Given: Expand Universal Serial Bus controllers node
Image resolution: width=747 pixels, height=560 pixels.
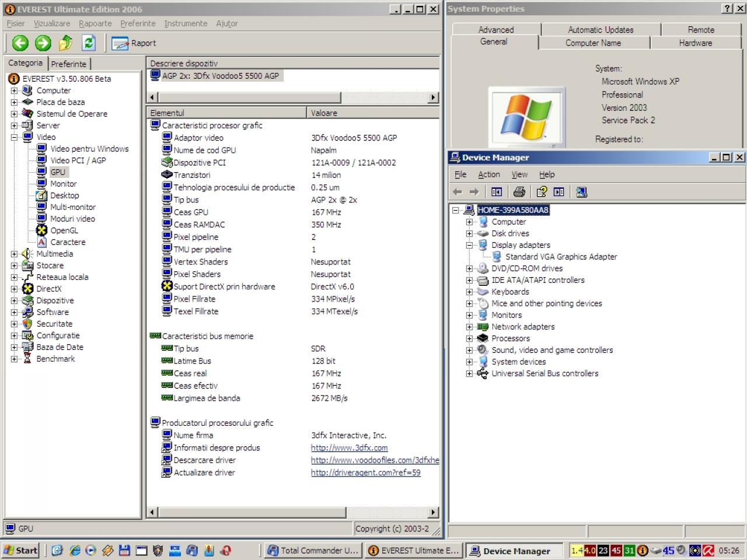Looking at the screenshot, I should (469, 373).
